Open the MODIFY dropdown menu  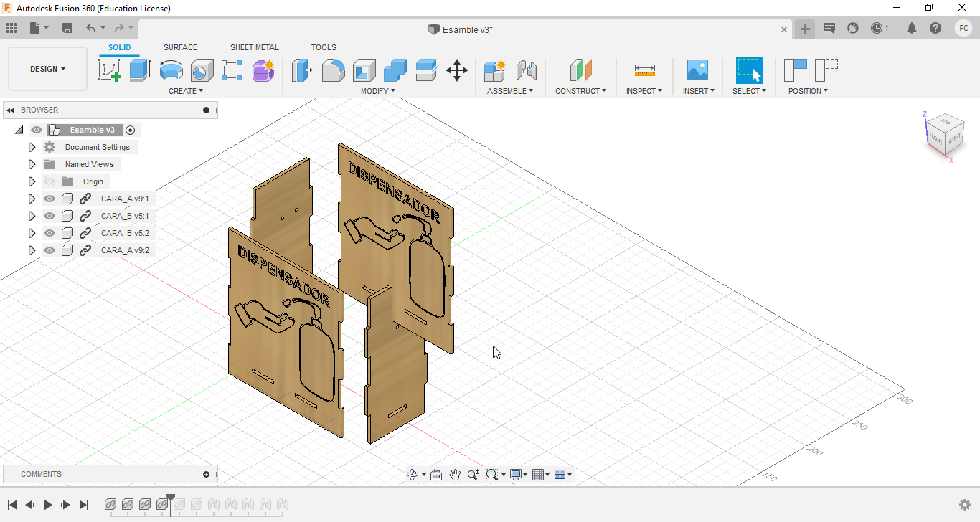click(x=377, y=91)
